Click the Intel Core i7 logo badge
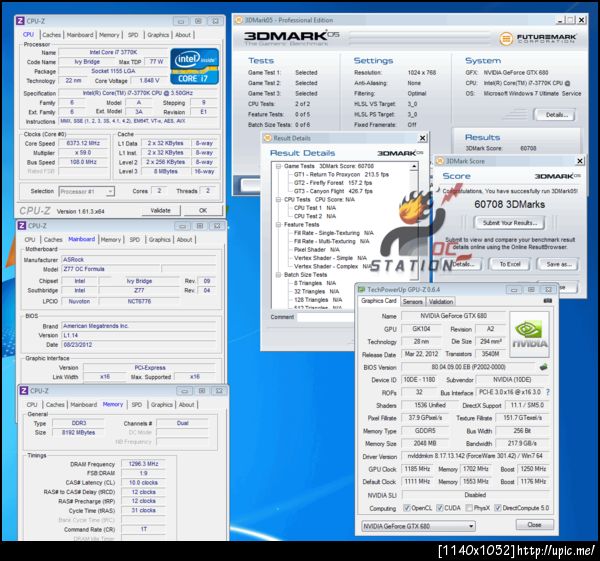The height and width of the screenshot is (561, 600). (194, 66)
